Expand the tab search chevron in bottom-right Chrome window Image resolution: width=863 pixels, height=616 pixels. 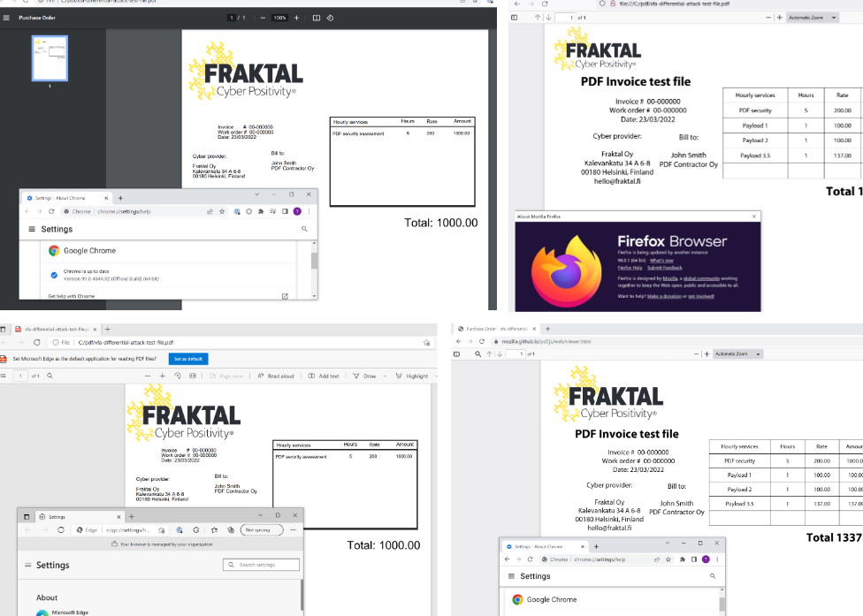pos(667,543)
